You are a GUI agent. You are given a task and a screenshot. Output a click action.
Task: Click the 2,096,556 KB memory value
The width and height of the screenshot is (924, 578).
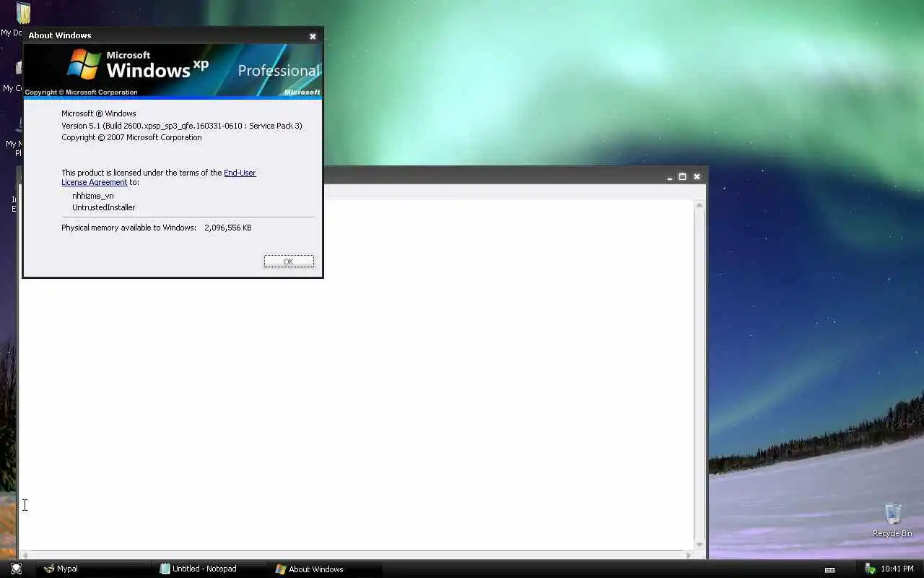pyautogui.click(x=228, y=228)
